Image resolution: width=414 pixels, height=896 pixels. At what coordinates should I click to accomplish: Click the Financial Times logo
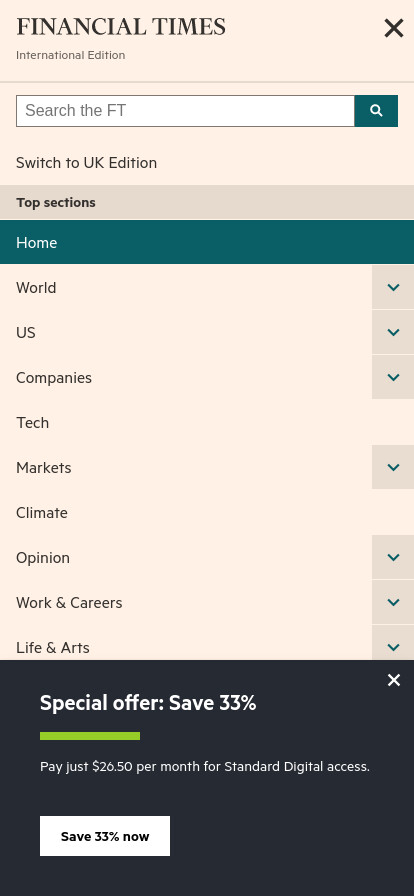point(121,27)
